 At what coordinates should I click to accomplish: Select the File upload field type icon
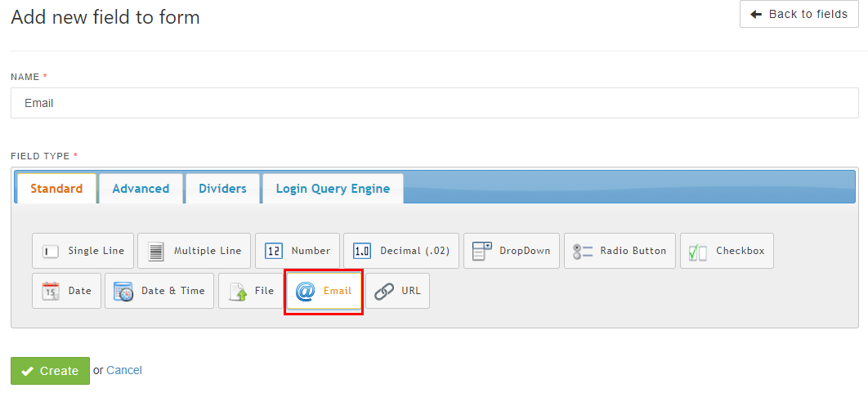238,291
